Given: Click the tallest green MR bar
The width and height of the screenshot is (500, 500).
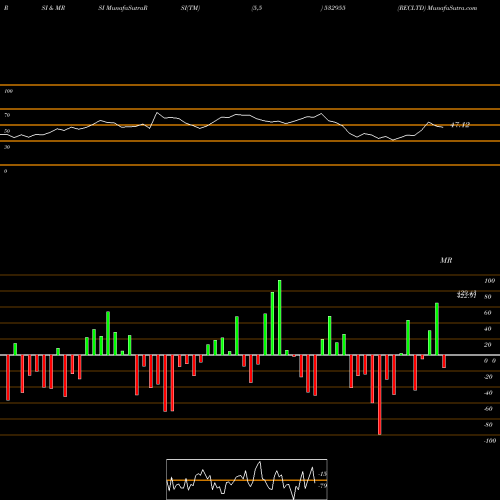Looking at the screenshot, I should (x=279, y=317).
